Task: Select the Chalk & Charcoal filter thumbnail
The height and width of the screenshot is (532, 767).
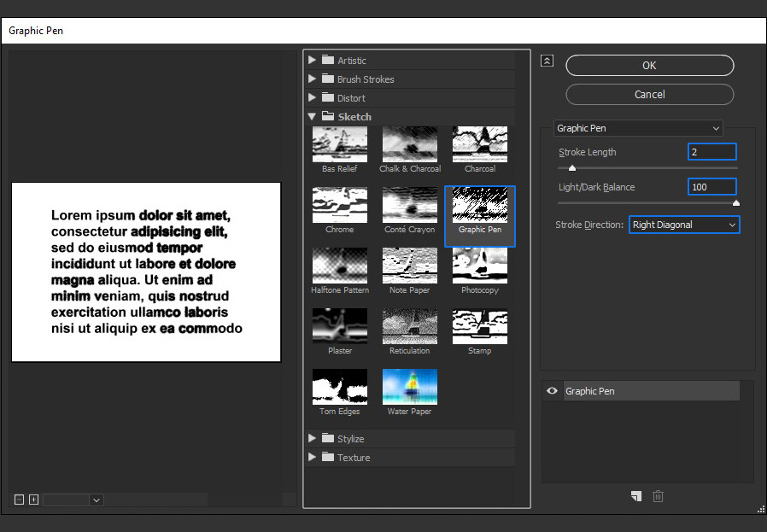Action: pos(410,144)
